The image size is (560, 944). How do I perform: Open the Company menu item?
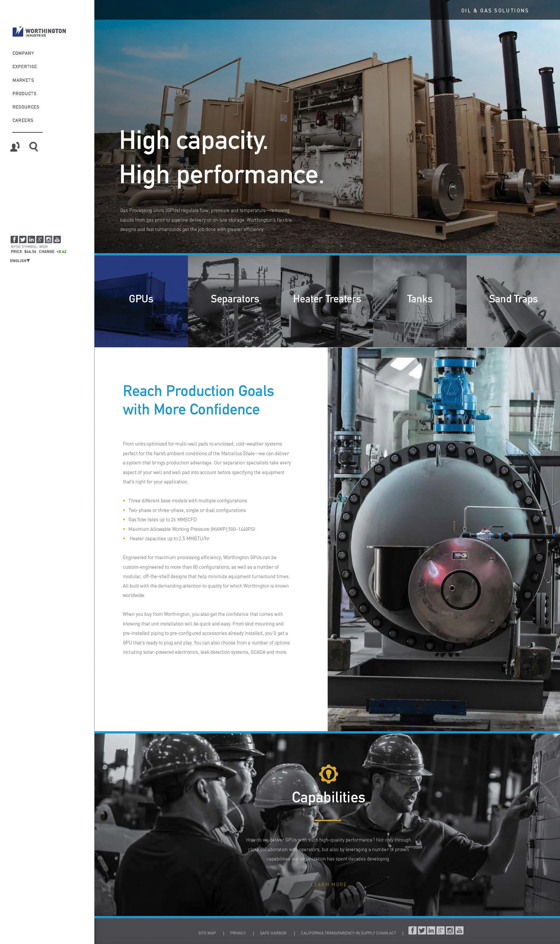click(x=23, y=53)
